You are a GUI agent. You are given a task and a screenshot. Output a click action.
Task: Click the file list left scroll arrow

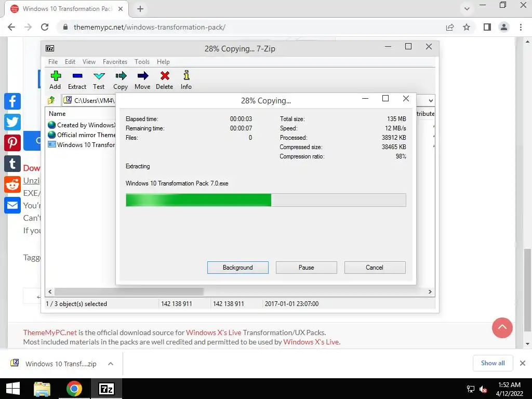coord(50,292)
